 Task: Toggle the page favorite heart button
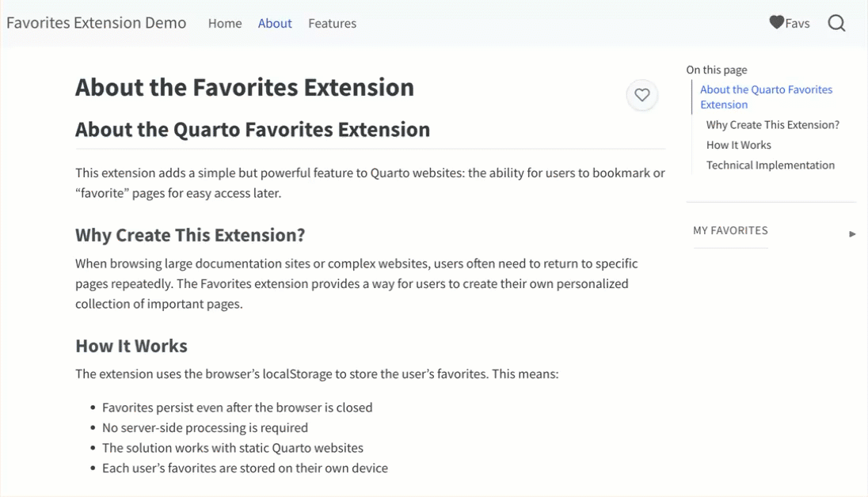(x=642, y=95)
